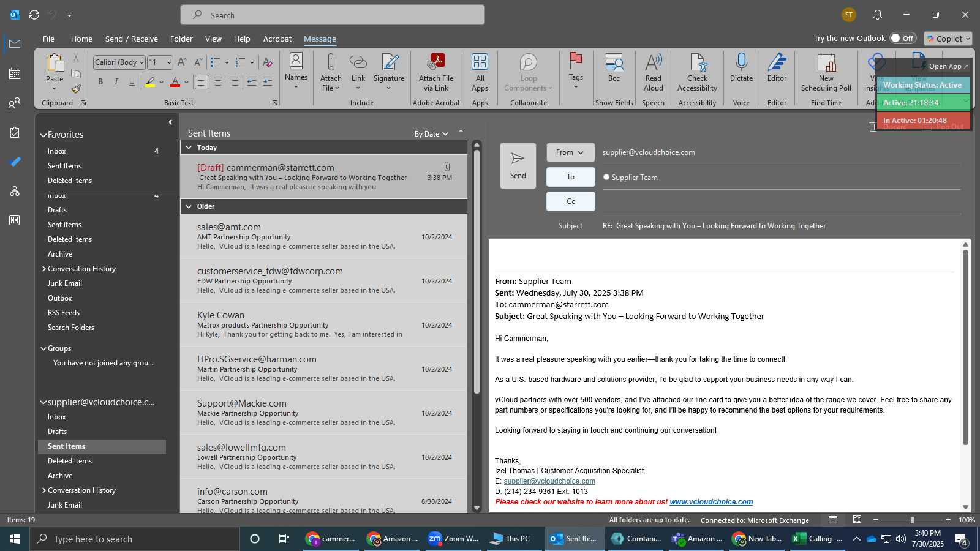Open Names address book icon
The image size is (980, 551).
tap(296, 61)
